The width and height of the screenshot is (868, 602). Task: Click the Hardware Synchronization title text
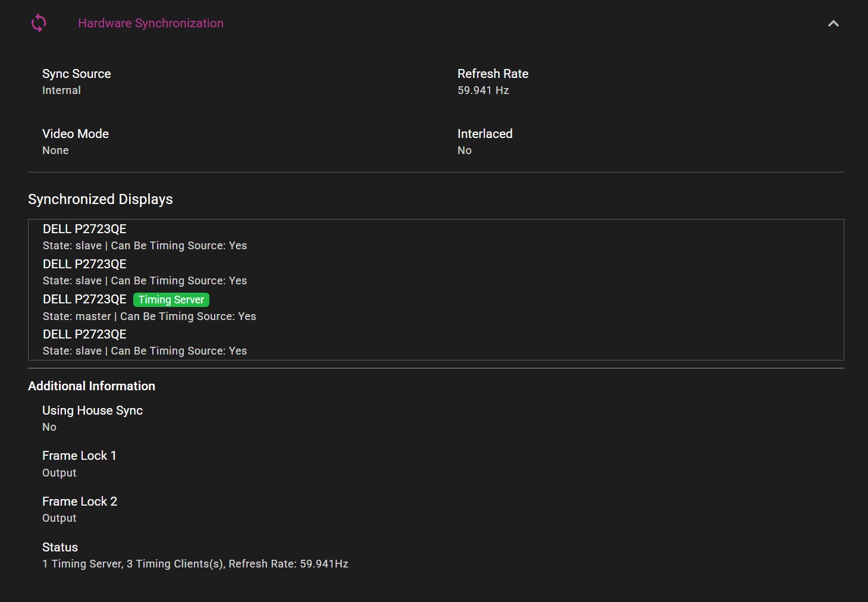tap(151, 23)
